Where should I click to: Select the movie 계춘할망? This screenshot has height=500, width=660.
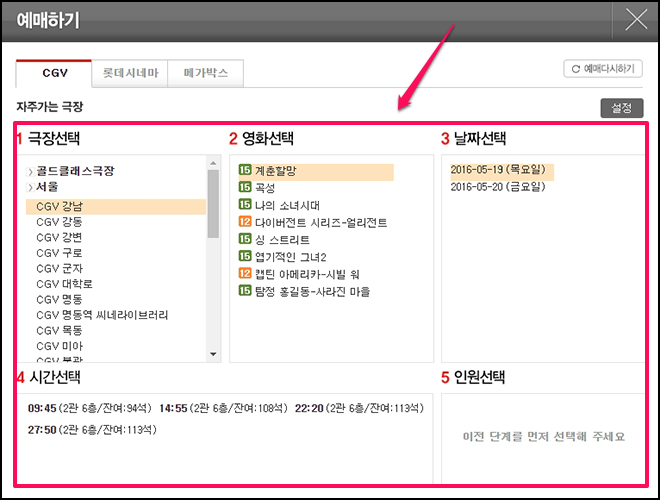coord(316,172)
